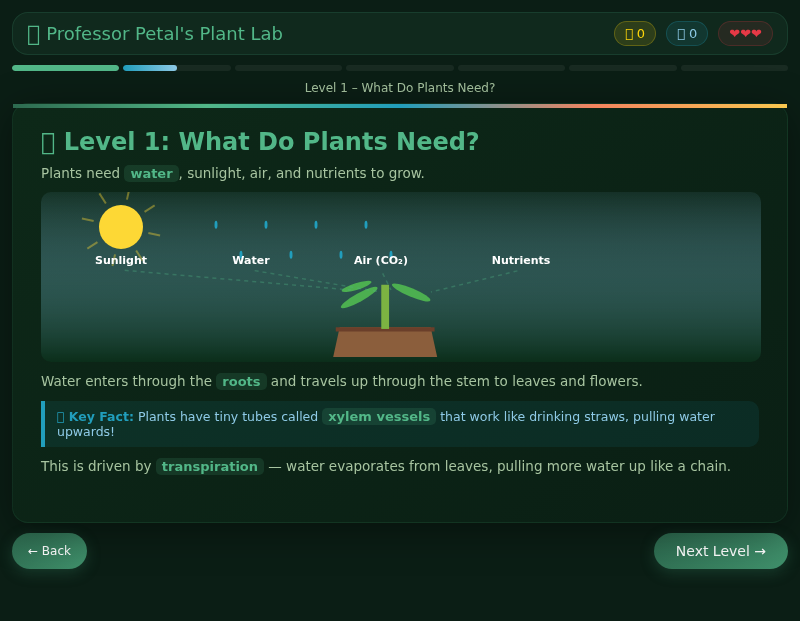The image size is (800, 621).
Task: Click the 'roots' highlighted term
Action: (241, 381)
